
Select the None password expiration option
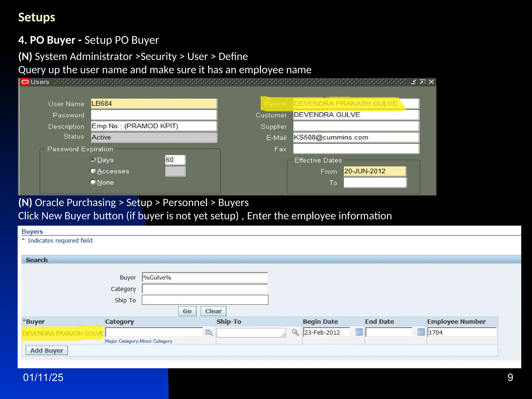pos(93,182)
